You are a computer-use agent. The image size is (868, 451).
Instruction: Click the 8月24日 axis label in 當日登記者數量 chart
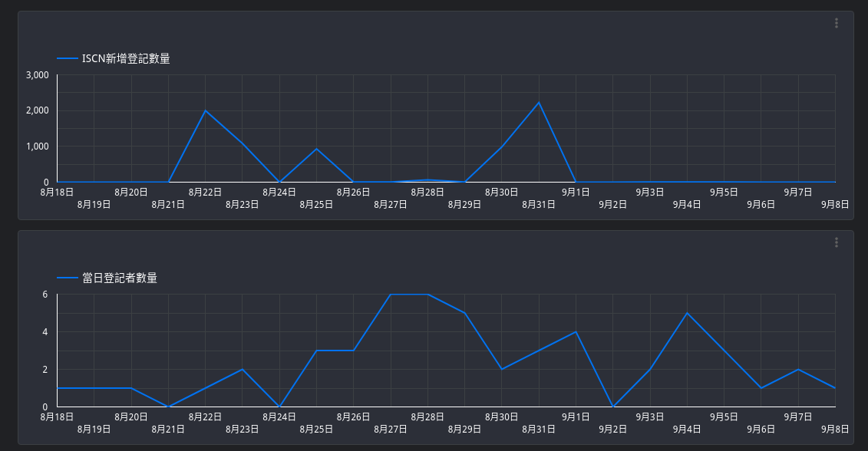(x=279, y=416)
